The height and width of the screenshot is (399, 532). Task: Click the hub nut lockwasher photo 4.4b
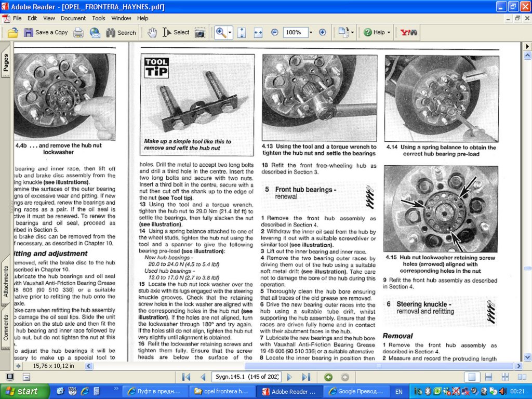click(x=64, y=97)
